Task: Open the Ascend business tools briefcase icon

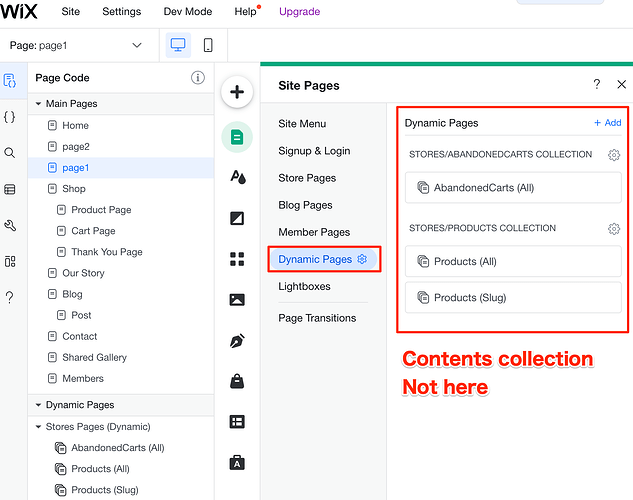Action: [237, 463]
